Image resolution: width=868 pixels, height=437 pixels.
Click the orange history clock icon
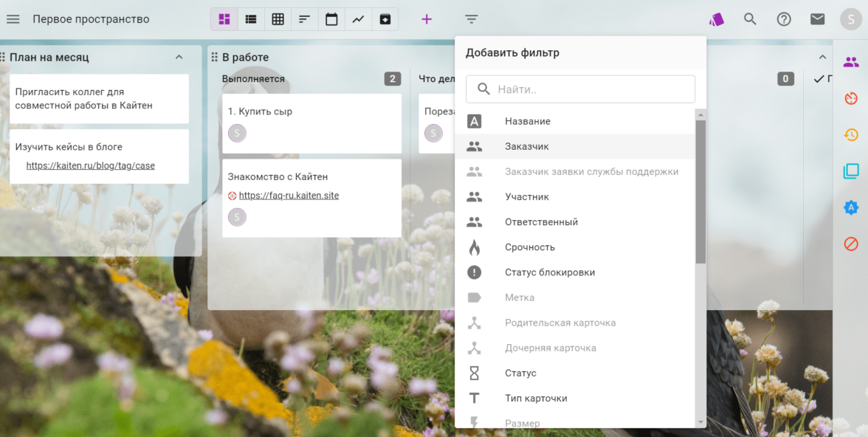click(x=851, y=134)
